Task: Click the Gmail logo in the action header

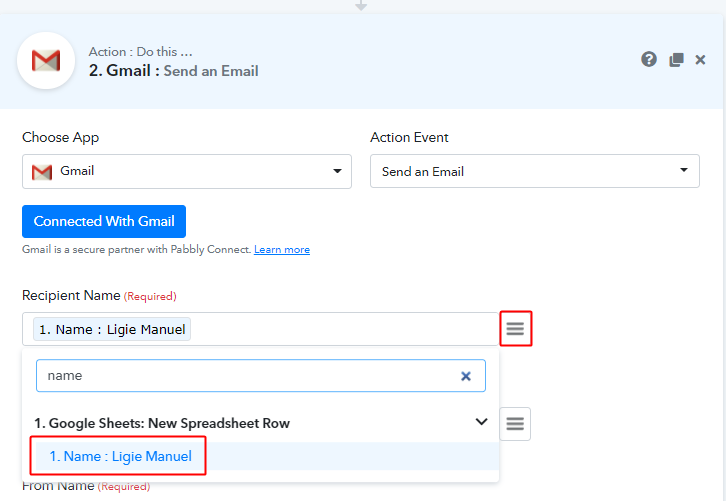Action: 46,61
